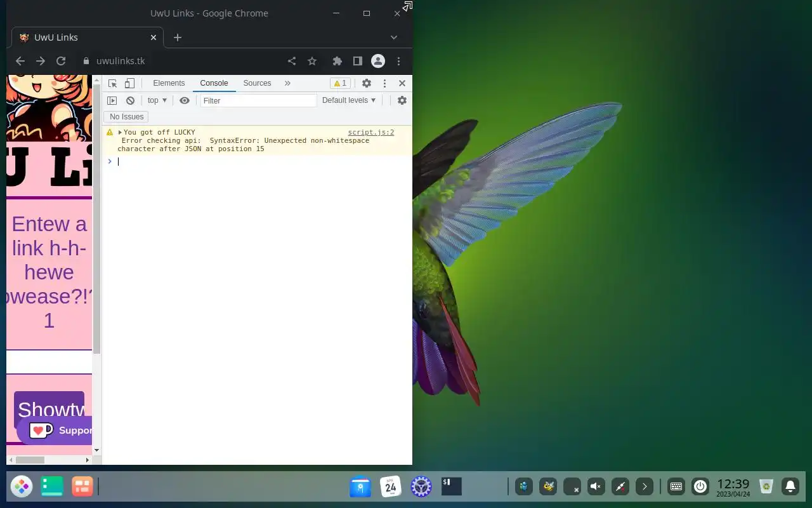
Task: Click the warnings count badge
Action: point(341,83)
